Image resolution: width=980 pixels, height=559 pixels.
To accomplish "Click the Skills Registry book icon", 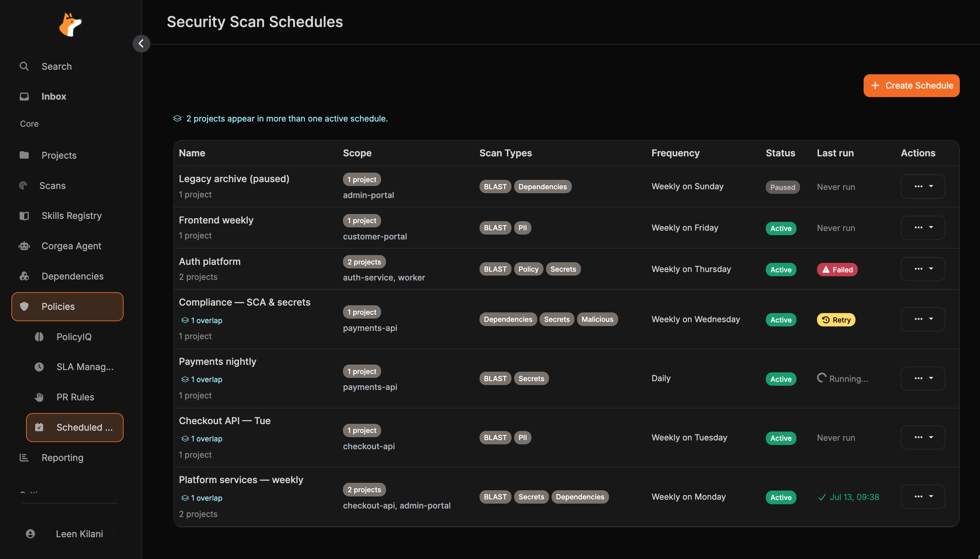I will coord(24,216).
